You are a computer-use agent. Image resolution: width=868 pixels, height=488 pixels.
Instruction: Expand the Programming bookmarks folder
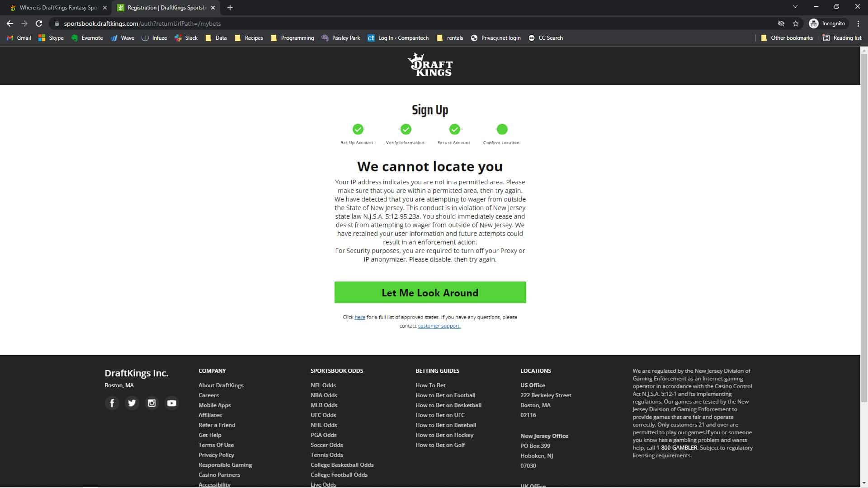(292, 38)
